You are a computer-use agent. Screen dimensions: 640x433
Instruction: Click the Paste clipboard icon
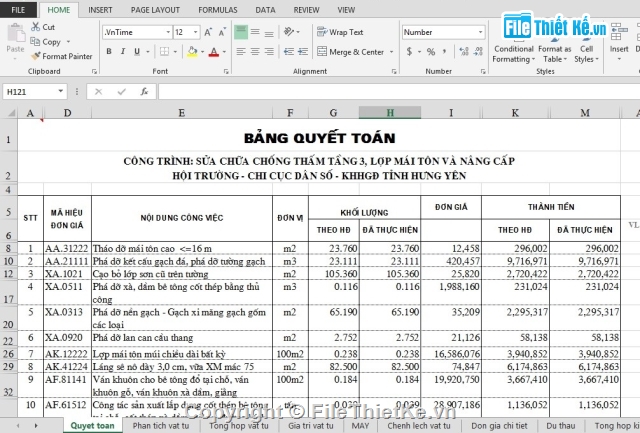pos(16,33)
